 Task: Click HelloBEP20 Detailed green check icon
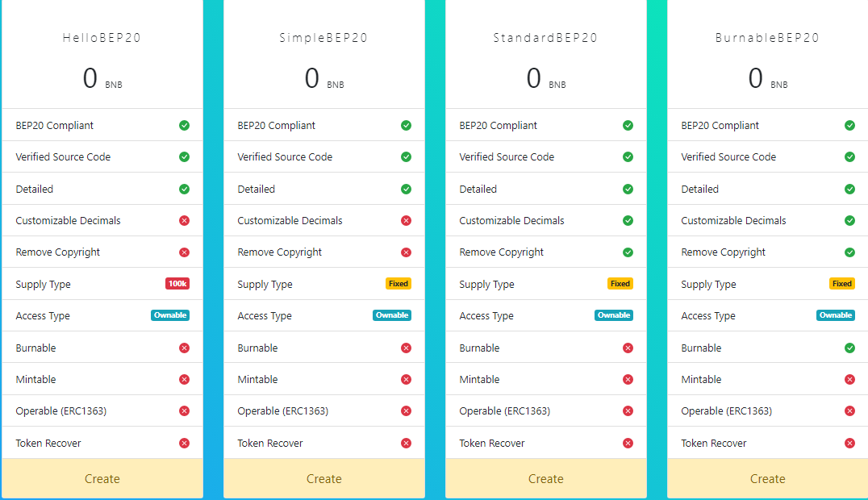pos(185,189)
